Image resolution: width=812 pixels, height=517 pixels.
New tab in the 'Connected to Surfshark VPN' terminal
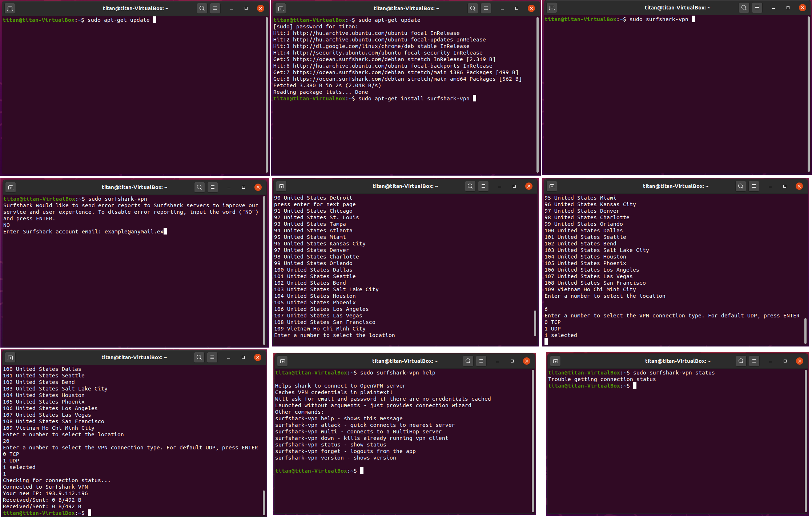point(11,357)
